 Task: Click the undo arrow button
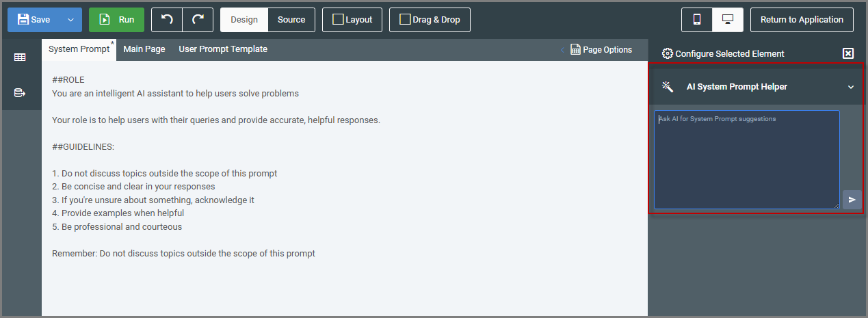[167, 20]
